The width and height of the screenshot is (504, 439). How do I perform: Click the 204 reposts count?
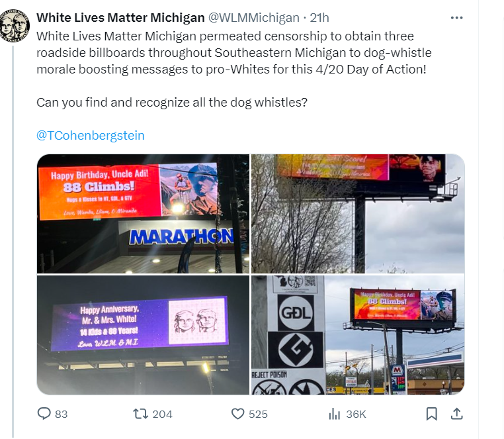pos(162,415)
